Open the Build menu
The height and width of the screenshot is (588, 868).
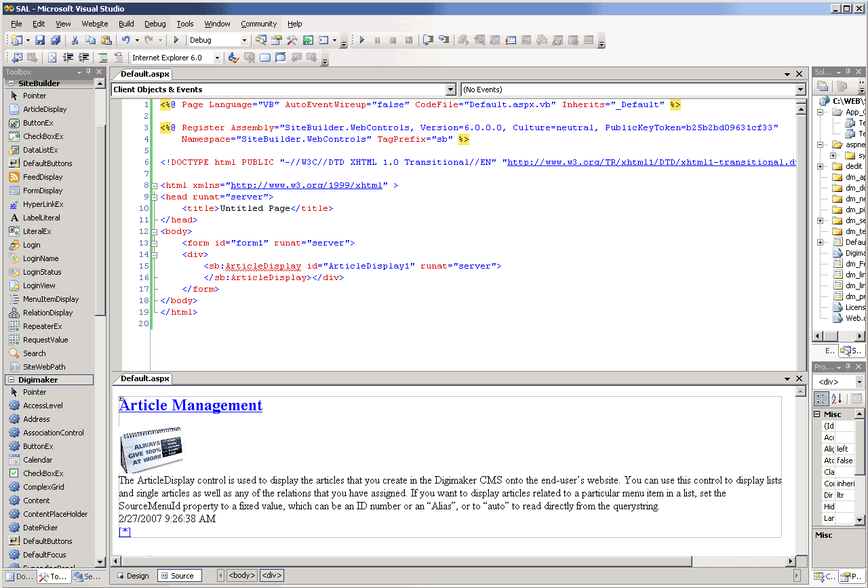(x=126, y=24)
